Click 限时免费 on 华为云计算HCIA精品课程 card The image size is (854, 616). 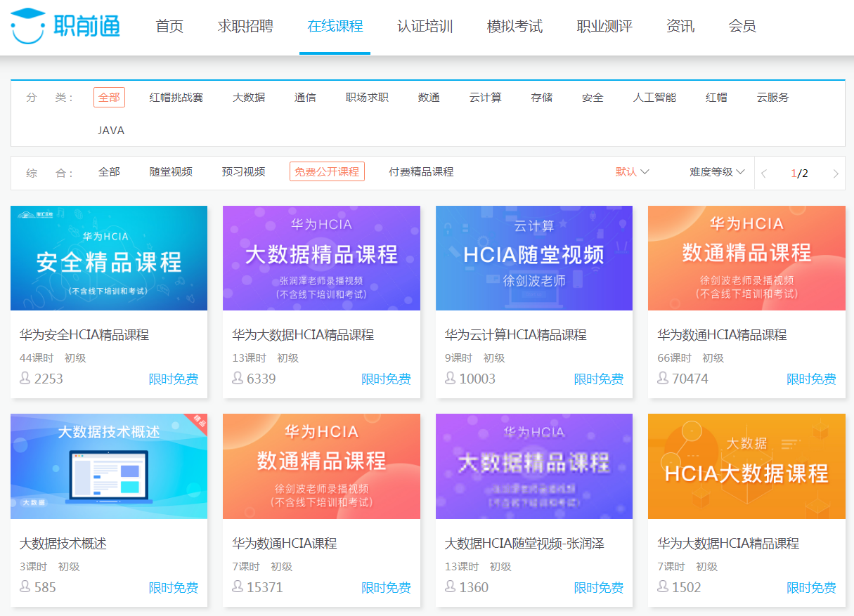[599, 379]
